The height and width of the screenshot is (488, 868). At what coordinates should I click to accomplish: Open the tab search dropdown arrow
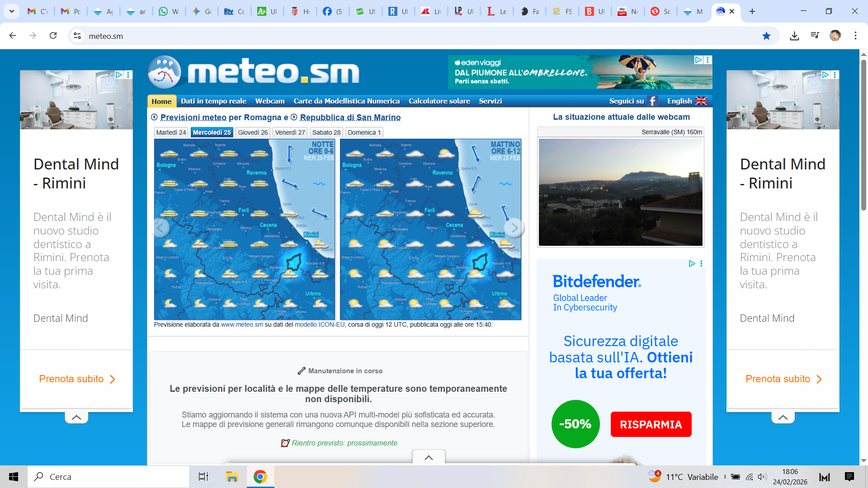pyautogui.click(x=12, y=11)
